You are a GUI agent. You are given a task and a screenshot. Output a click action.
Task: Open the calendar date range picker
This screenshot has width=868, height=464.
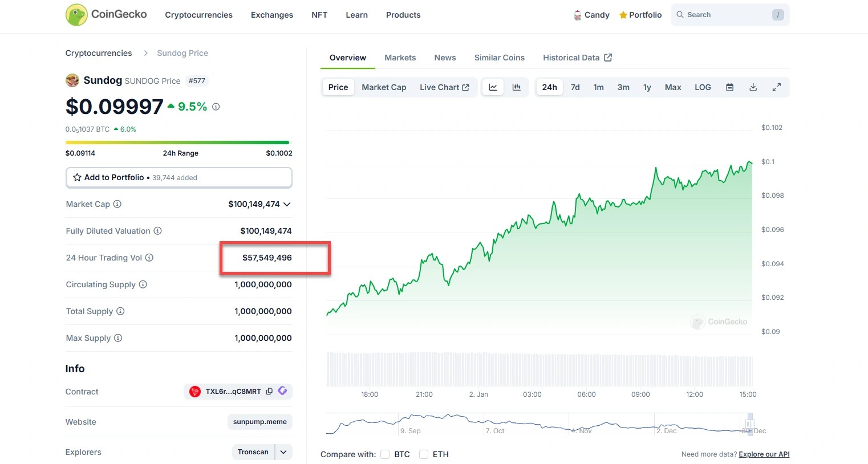pyautogui.click(x=729, y=87)
